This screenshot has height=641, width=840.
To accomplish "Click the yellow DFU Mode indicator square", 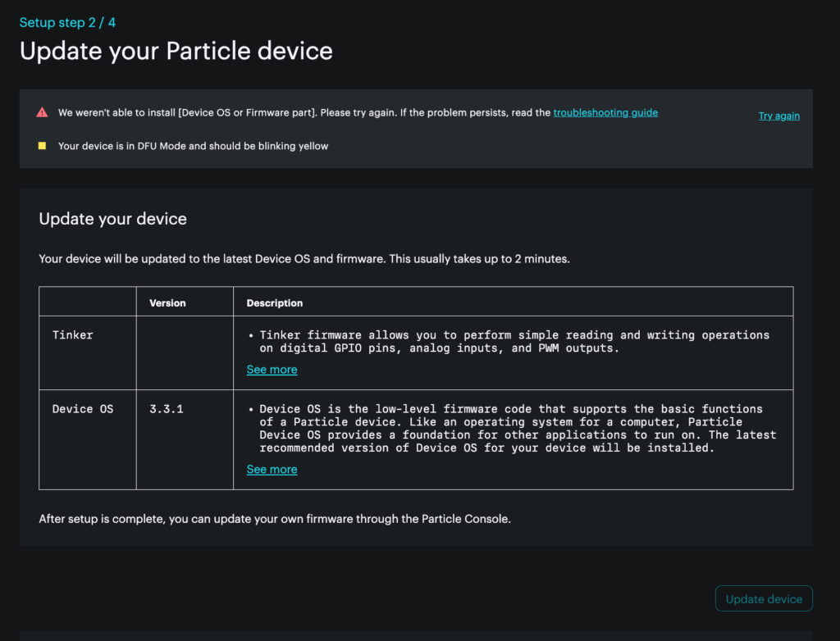I will pyautogui.click(x=42, y=146).
